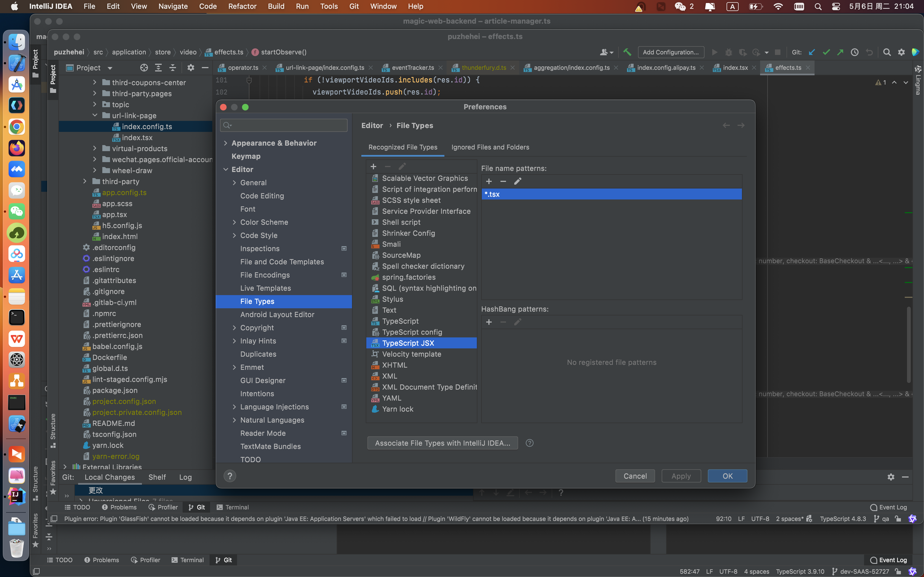924x577 pixels.
Task: Add a new recognized file type
Action: click(x=373, y=167)
